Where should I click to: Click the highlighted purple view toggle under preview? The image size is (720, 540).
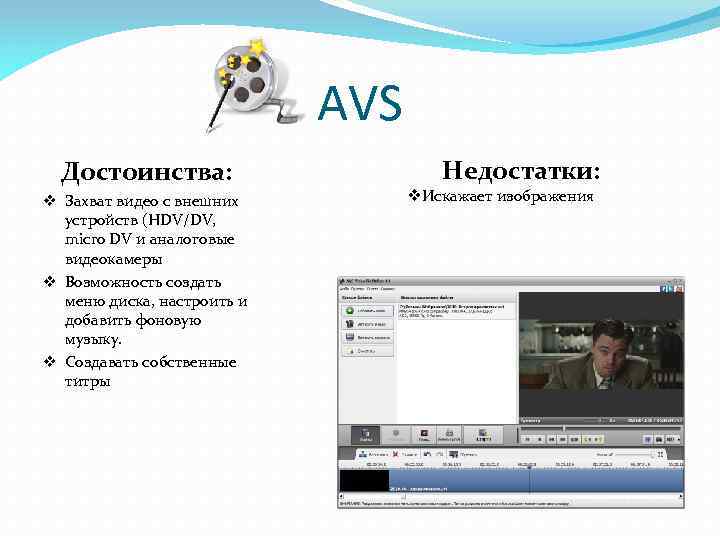(647, 439)
